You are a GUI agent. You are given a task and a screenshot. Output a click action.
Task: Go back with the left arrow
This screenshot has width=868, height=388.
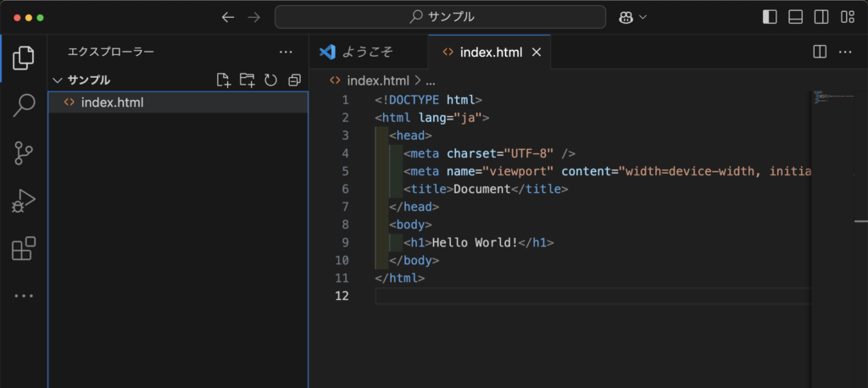pos(227,17)
